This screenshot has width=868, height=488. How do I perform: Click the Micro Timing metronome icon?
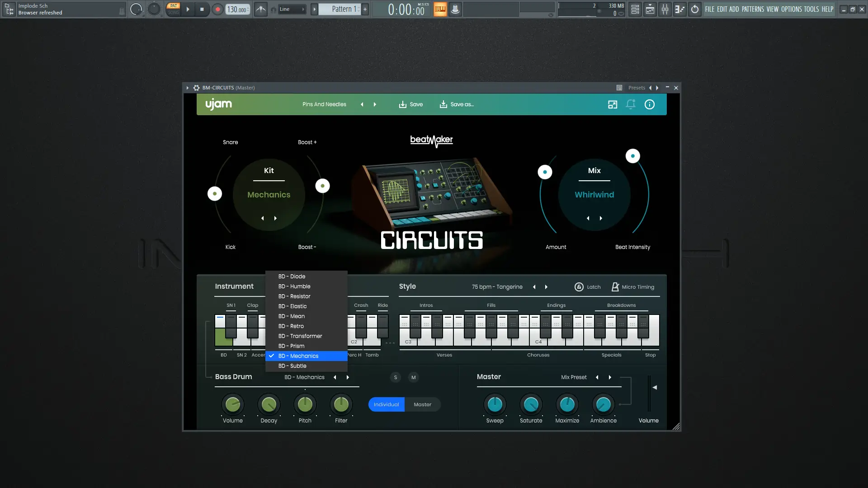click(x=615, y=287)
